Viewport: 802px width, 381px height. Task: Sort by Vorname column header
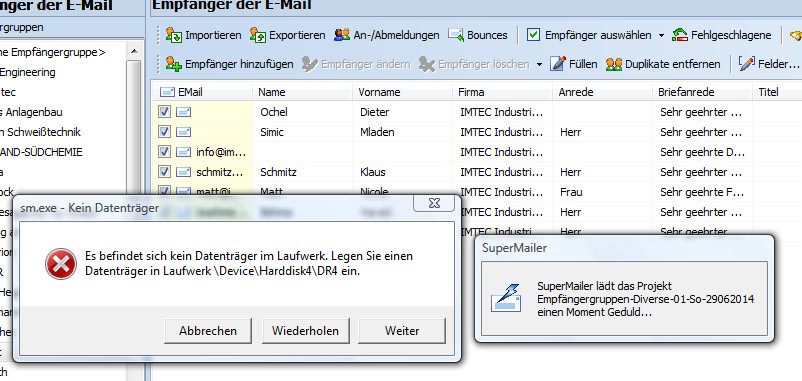point(403,92)
